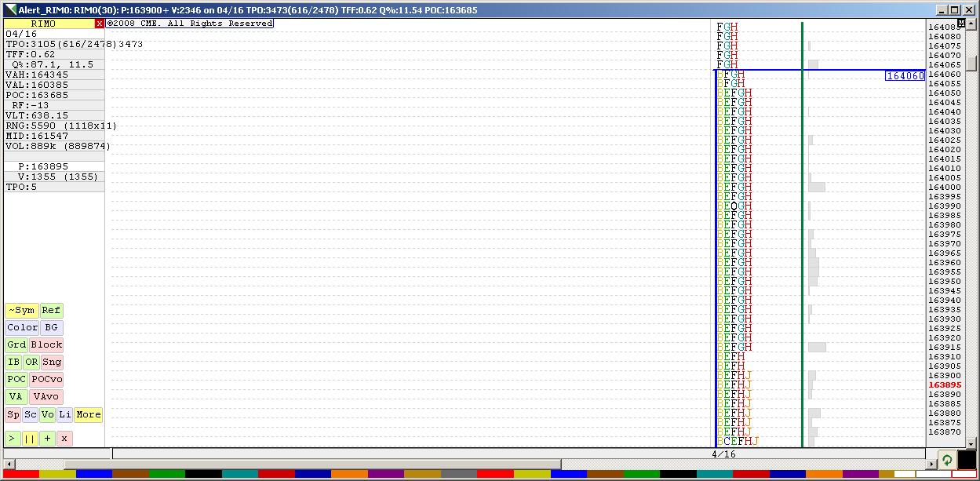Click the red x next to RIM0

point(99,24)
